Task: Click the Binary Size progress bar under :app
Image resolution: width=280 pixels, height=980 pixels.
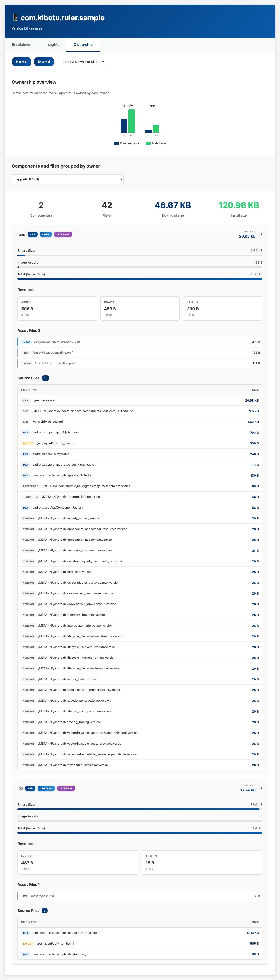Action: click(x=140, y=256)
